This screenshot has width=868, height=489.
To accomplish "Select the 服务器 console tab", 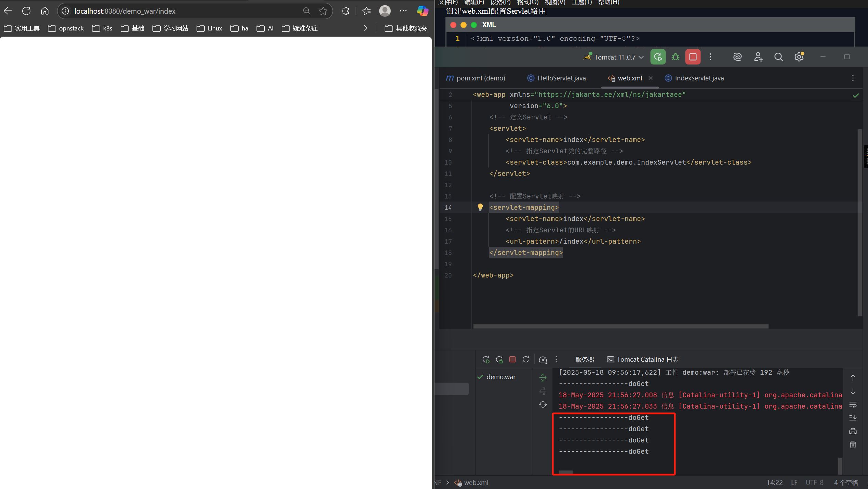I will click(x=585, y=359).
